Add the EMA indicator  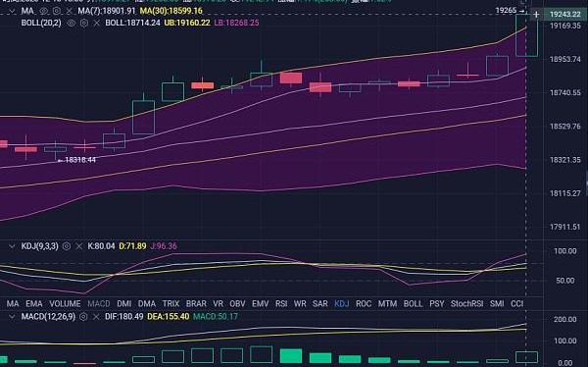34,303
